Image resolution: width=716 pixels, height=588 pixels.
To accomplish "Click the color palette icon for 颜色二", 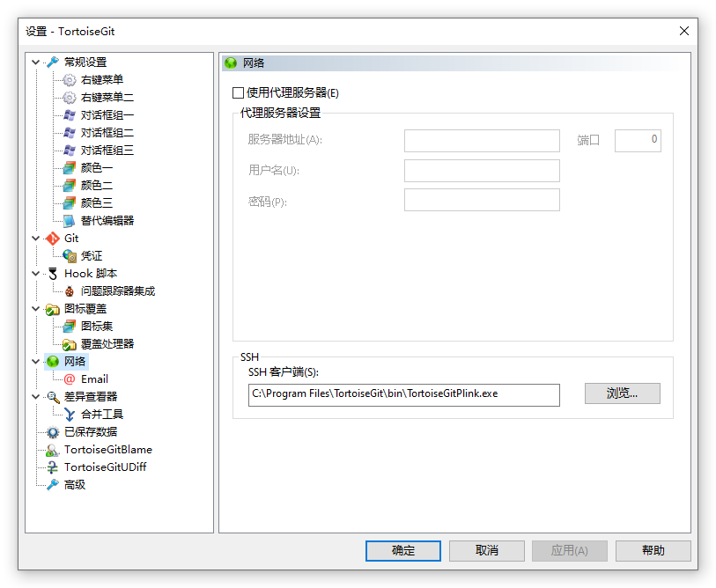I will 70,186.
